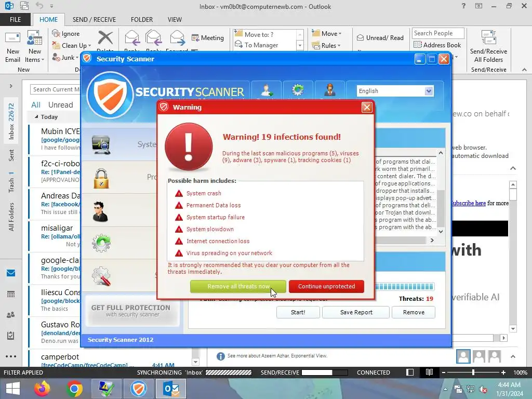532x399 pixels.
Task: Click Send/Receive All Folders
Action: click(488, 47)
